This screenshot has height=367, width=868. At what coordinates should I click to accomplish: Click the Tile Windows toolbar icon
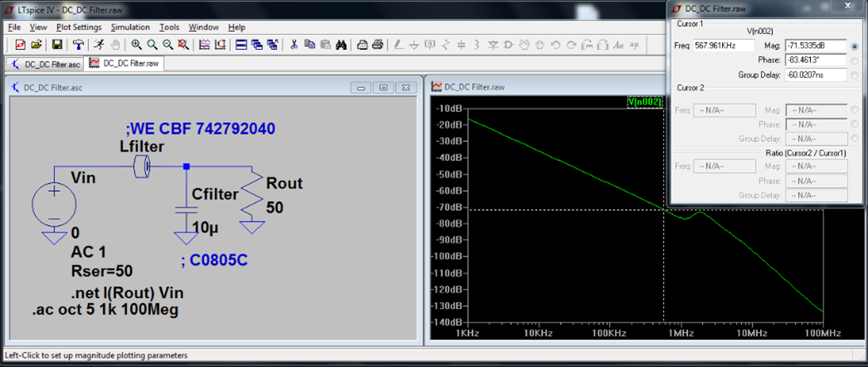point(241,44)
